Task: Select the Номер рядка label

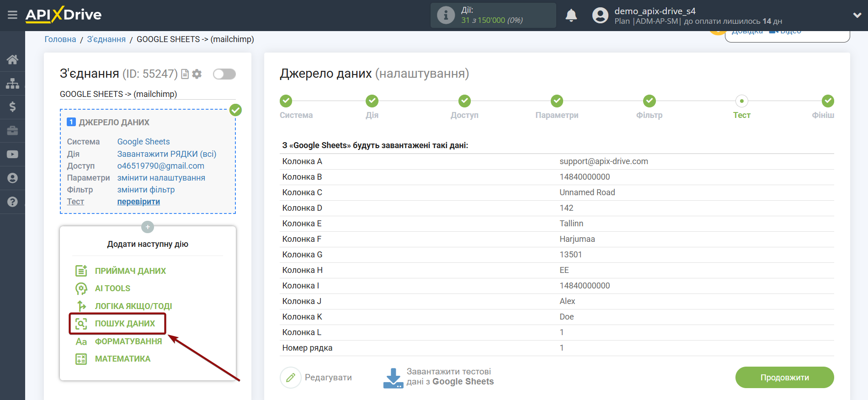Action: 307,348
